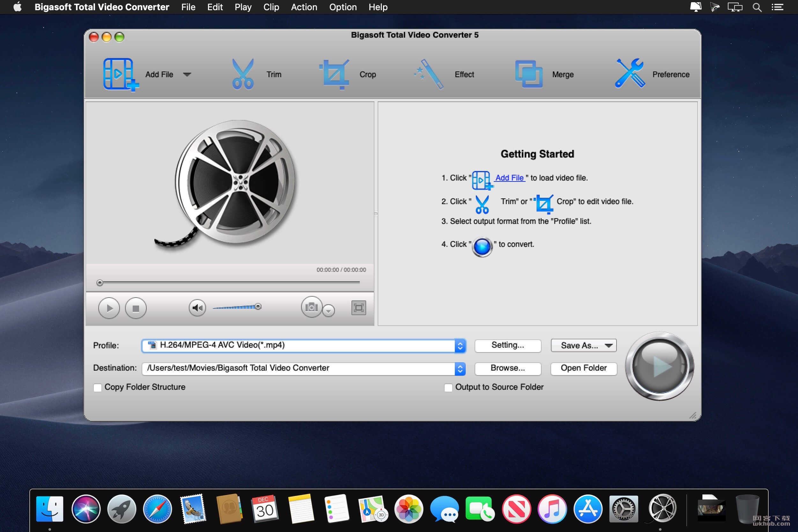Enable Copy Folder Structure checkbox
798x532 pixels.
coord(98,388)
